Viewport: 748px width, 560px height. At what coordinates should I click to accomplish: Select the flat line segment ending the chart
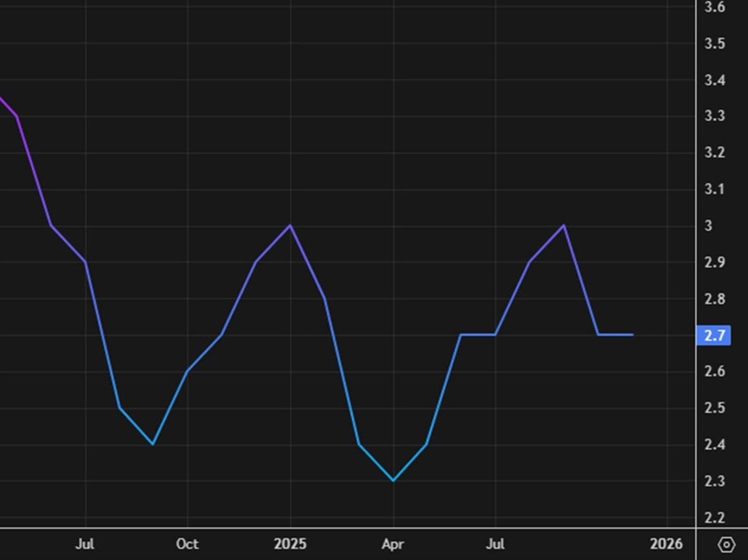[617, 335]
